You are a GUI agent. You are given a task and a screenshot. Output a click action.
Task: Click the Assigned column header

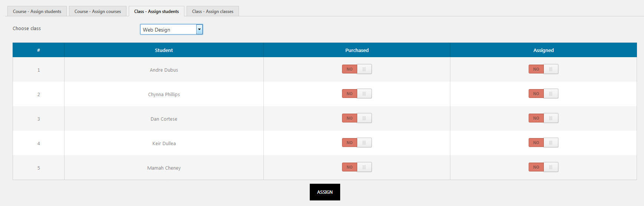pyautogui.click(x=543, y=50)
